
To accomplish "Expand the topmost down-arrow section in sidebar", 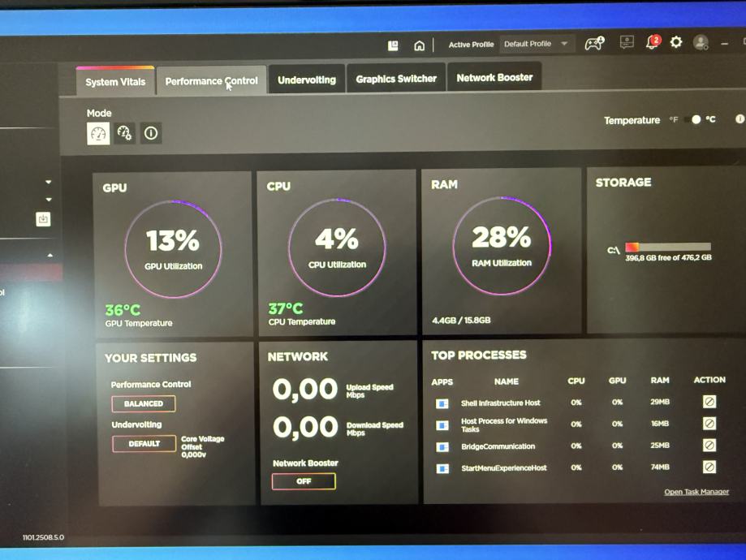I will 48,182.
